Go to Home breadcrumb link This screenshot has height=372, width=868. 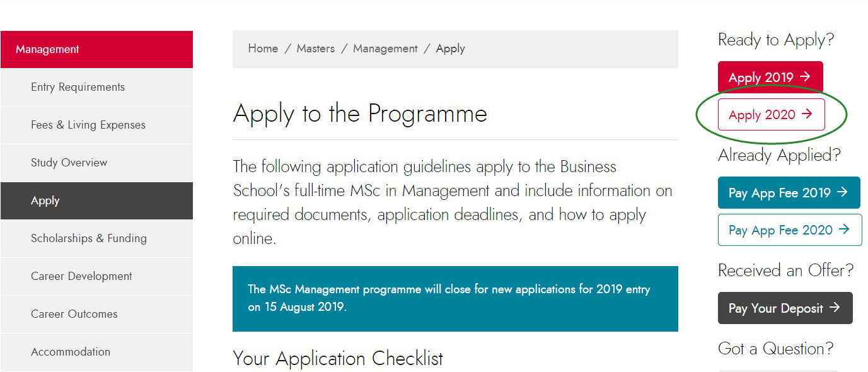(x=263, y=49)
